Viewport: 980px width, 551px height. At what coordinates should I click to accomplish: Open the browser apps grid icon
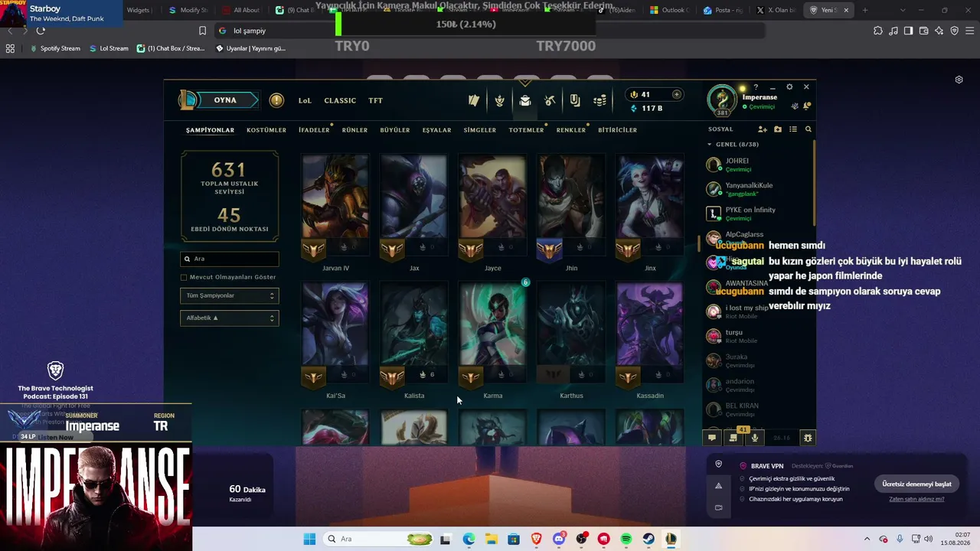point(10,48)
